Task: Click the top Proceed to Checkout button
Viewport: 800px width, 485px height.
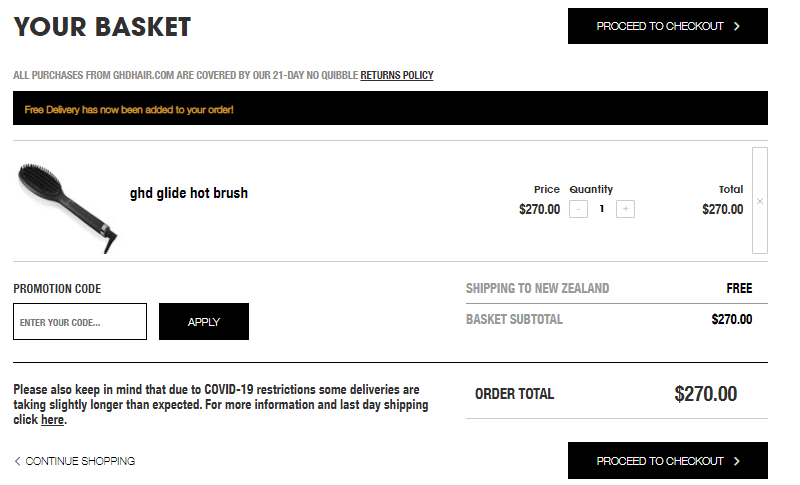Action: 667,27
